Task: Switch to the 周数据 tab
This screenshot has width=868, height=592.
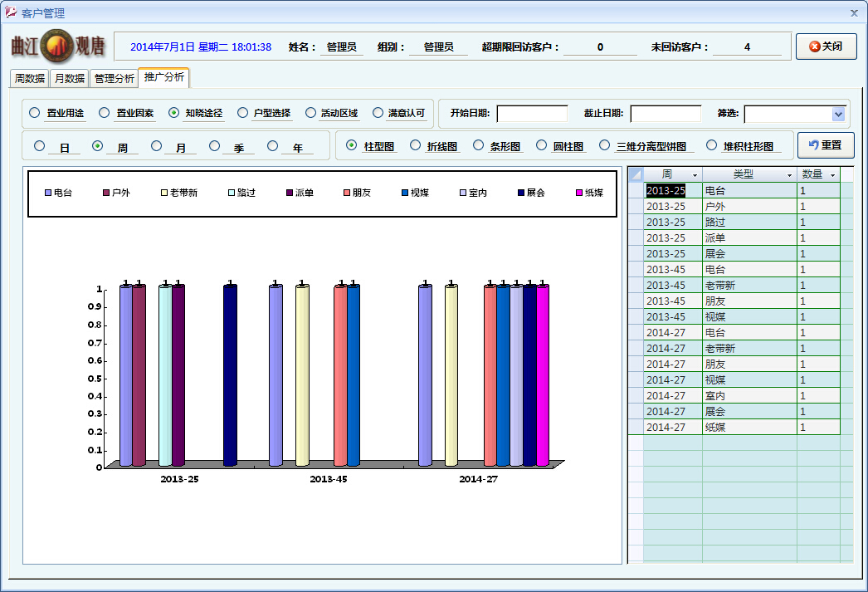Action: pyautogui.click(x=29, y=78)
